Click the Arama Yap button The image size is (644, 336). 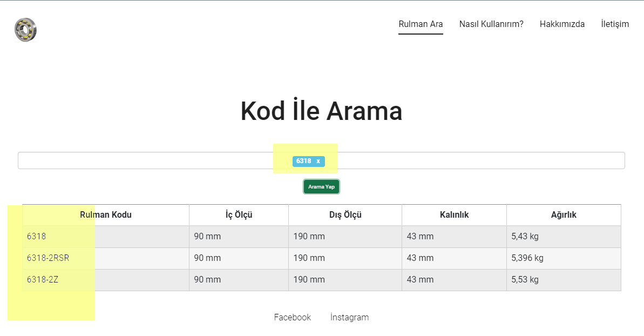(321, 186)
